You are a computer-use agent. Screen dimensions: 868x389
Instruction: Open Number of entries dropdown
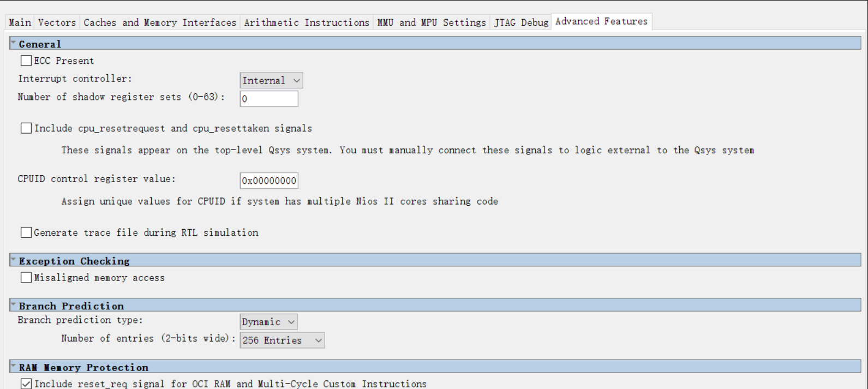(282, 340)
